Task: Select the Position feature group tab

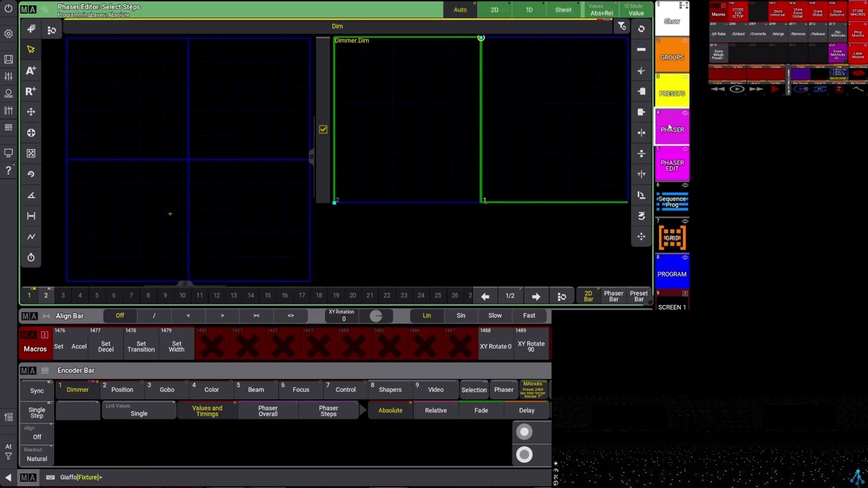Action: coord(122,390)
